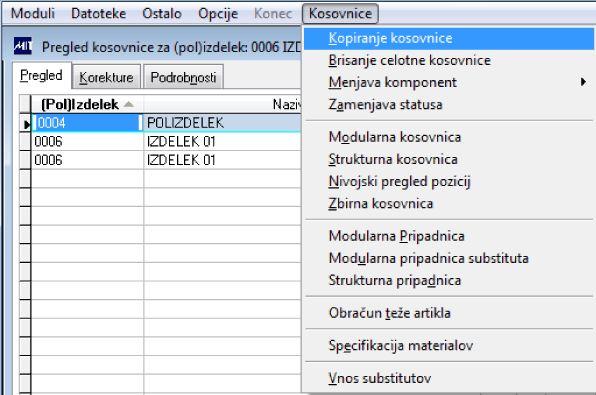Click the window icon in title bar
The height and width of the screenshot is (395, 596).
pyautogui.click(x=23, y=46)
